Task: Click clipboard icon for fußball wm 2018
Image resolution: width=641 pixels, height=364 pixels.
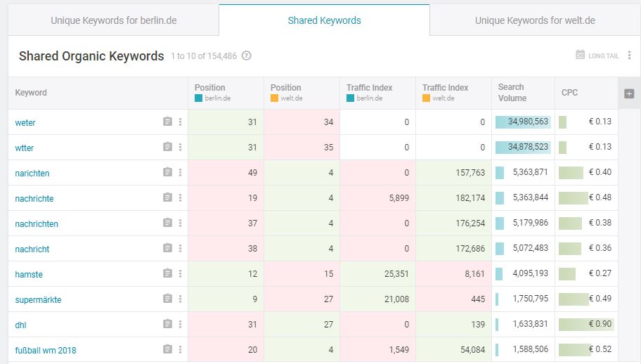Action: (x=167, y=349)
